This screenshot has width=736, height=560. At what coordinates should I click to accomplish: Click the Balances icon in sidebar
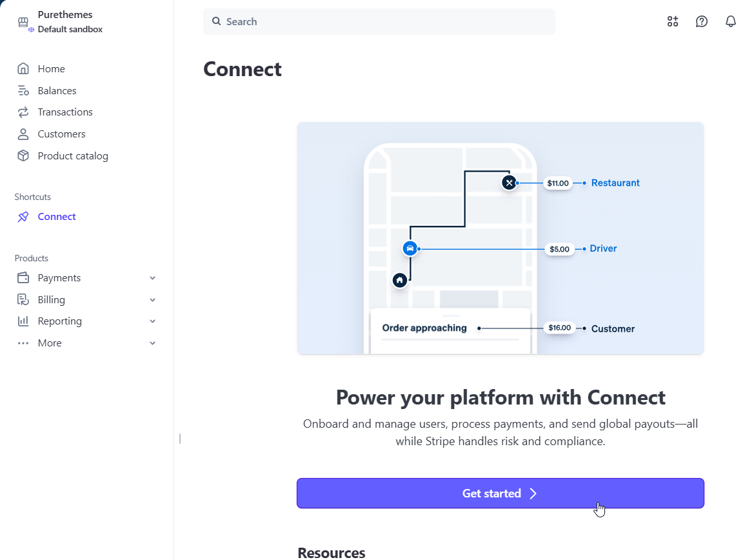pyautogui.click(x=23, y=91)
